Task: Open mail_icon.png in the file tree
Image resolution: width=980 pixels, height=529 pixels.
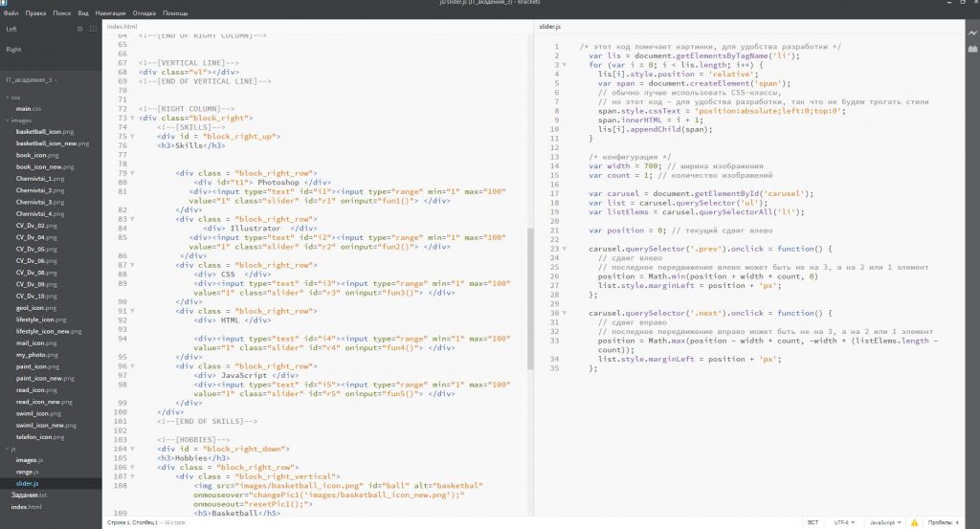Action: click(x=37, y=342)
